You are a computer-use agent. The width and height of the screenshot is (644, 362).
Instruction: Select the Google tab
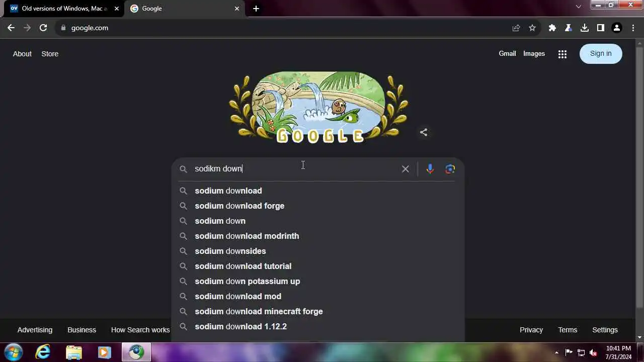185,9
